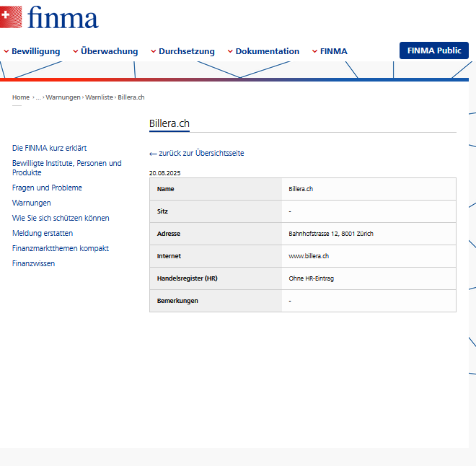Click the FINMA Public button
Image resolution: width=476 pixels, height=466 pixels.
[434, 50]
